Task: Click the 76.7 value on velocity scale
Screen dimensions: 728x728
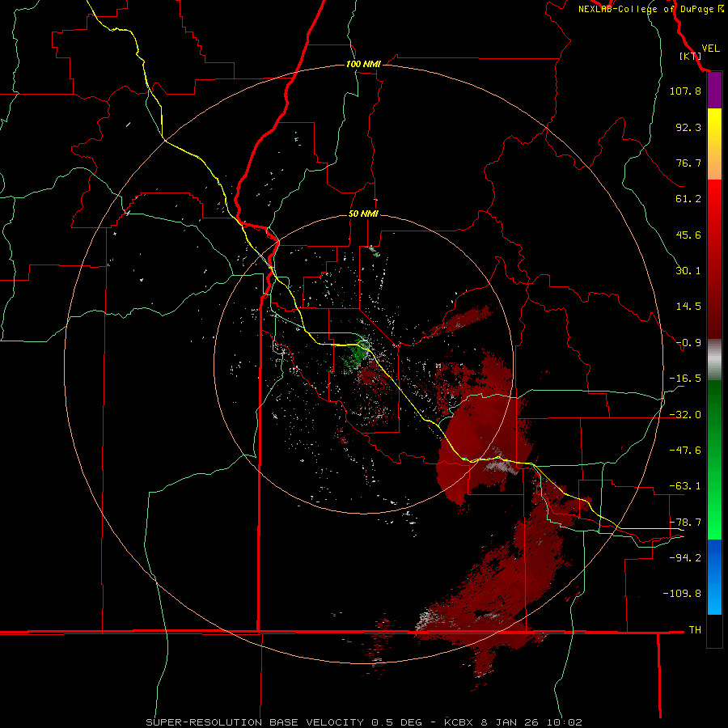Action: tap(688, 163)
